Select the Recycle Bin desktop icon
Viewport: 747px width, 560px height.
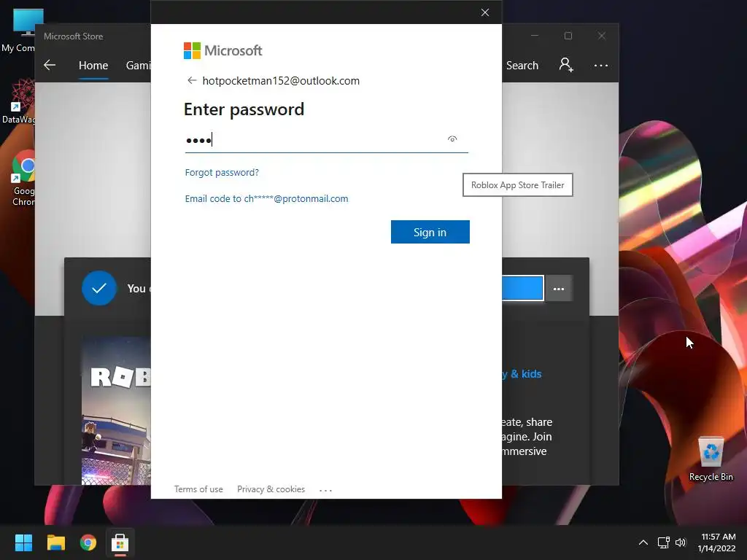pyautogui.click(x=711, y=459)
